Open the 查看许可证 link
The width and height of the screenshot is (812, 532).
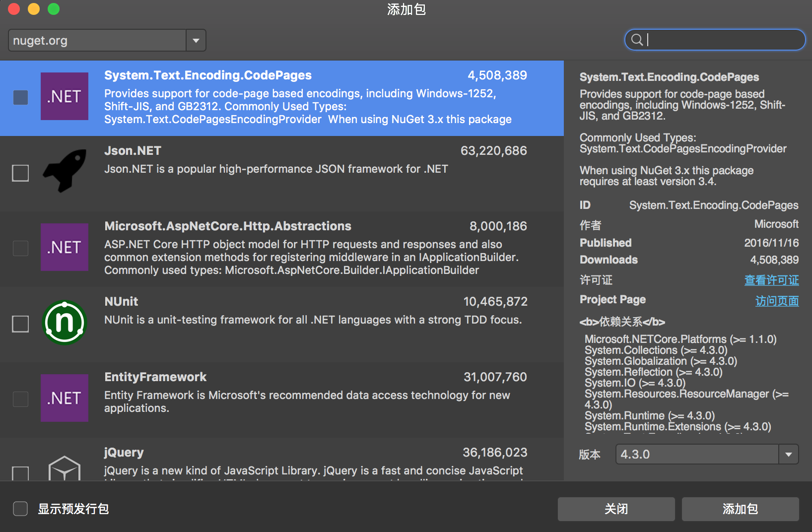point(771,280)
